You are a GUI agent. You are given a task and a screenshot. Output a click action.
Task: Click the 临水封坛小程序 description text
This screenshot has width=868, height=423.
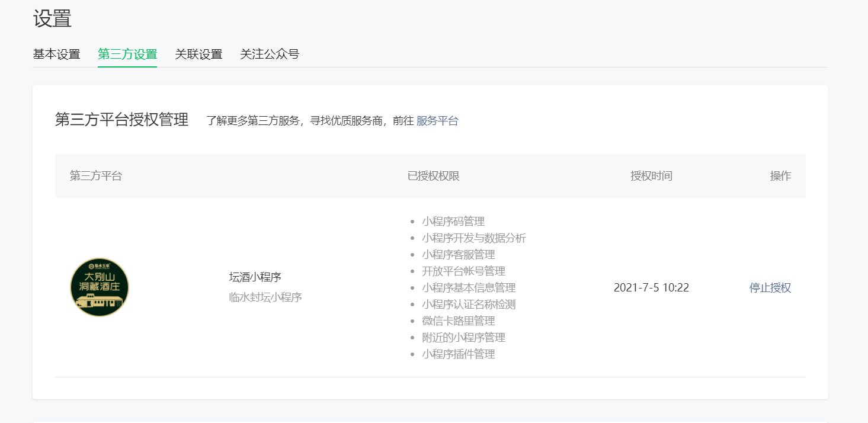265,297
